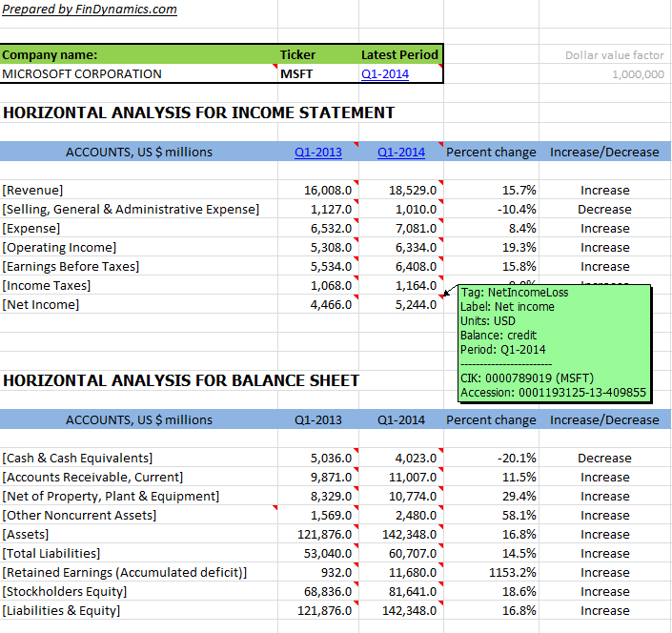The height and width of the screenshot is (633, 672).
Task: Click the 15.7% revenue percent change
Action: [x=519, y=191]
